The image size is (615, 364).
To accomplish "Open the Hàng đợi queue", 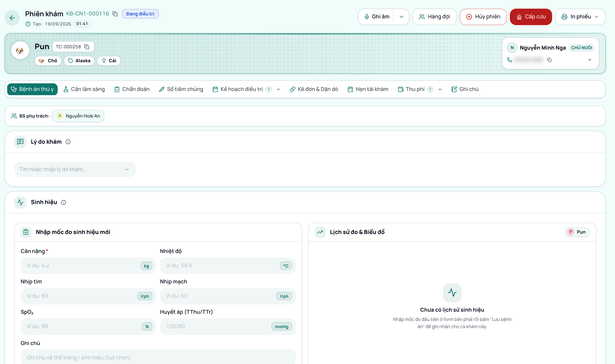I will tap(435, 17).
